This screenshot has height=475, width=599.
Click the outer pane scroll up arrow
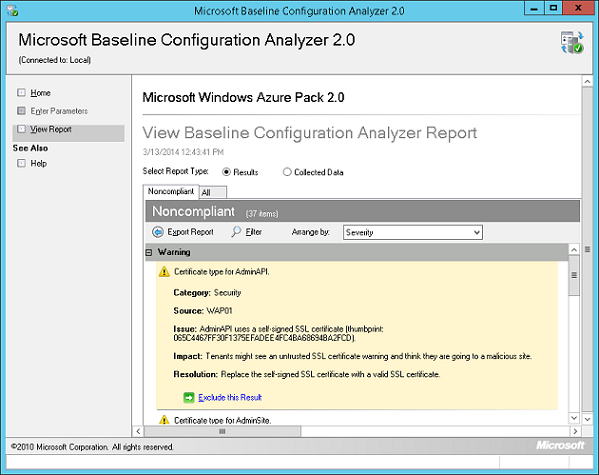pyautogui.click(x=587, y=81)
